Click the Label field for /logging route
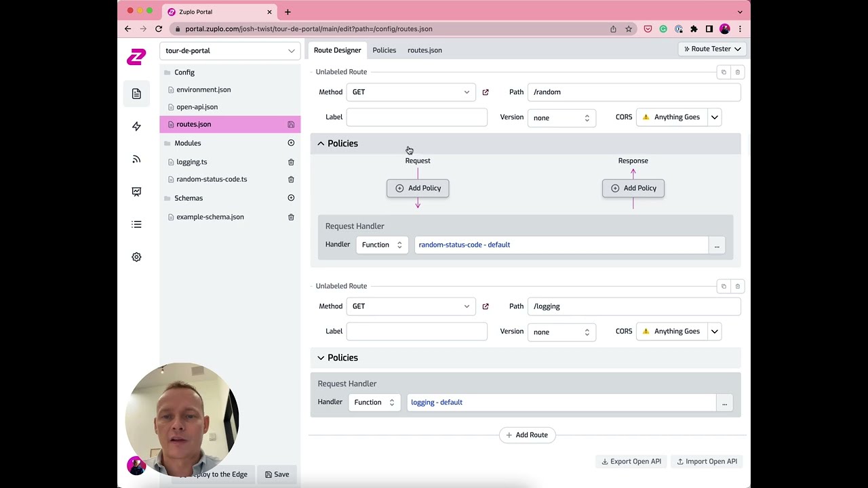 (416, 332)
